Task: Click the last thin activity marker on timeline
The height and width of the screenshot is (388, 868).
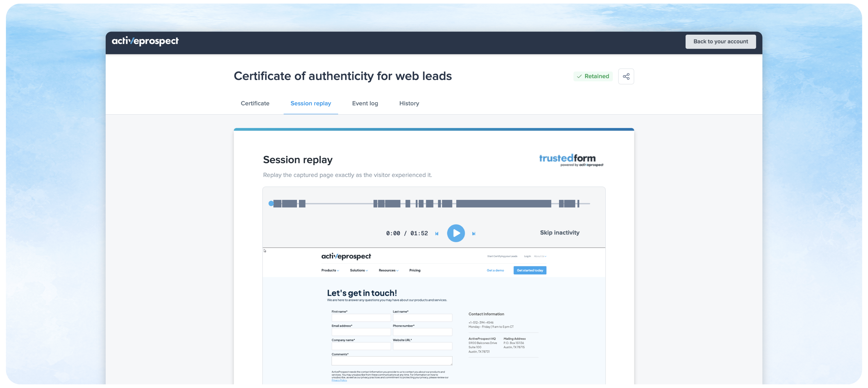Action: click(578, 203)
